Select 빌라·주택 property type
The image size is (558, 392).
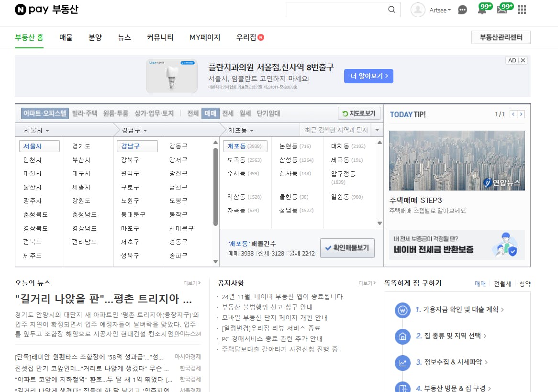pos(85,113)
